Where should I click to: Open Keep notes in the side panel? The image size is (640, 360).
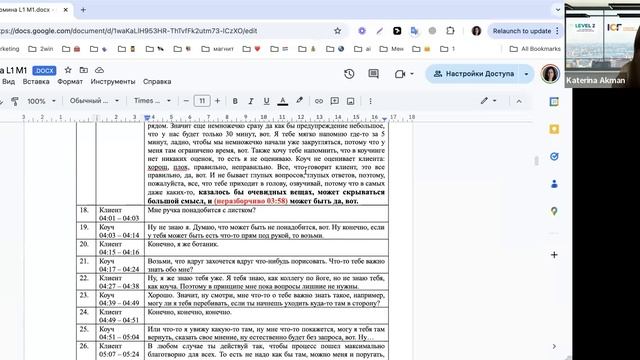(x=554, y=129)
